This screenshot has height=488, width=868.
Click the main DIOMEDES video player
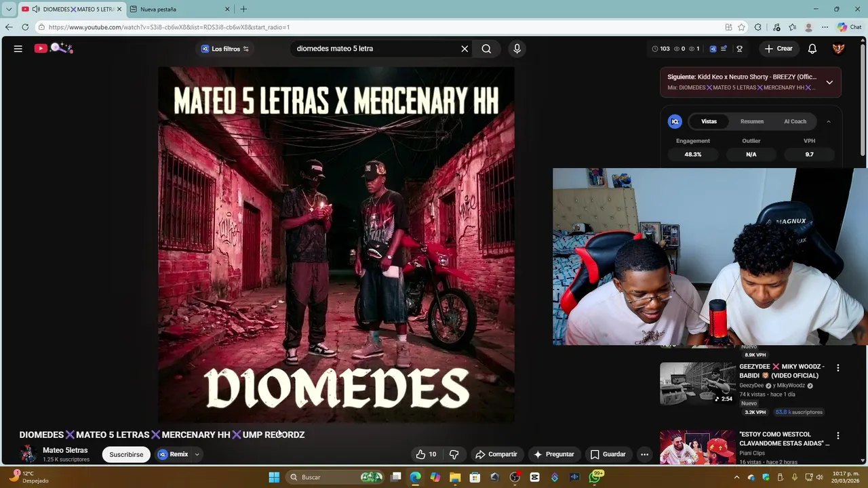[336, 245]
